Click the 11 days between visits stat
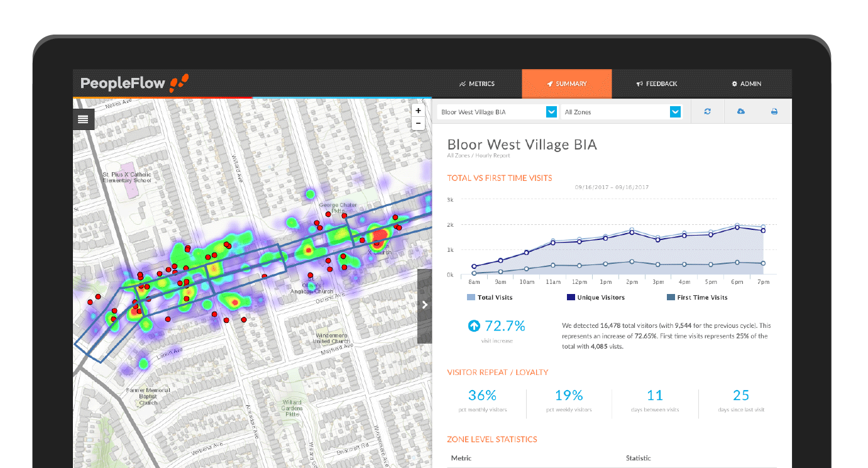 point(655,401)
